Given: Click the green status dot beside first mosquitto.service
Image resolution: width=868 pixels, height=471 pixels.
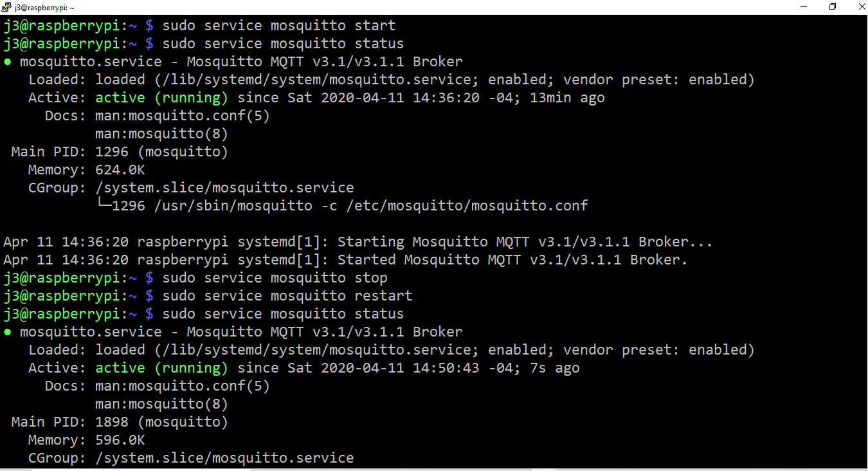Looking at the screenshot, I should pyautogui.click(x=7, y=61).
